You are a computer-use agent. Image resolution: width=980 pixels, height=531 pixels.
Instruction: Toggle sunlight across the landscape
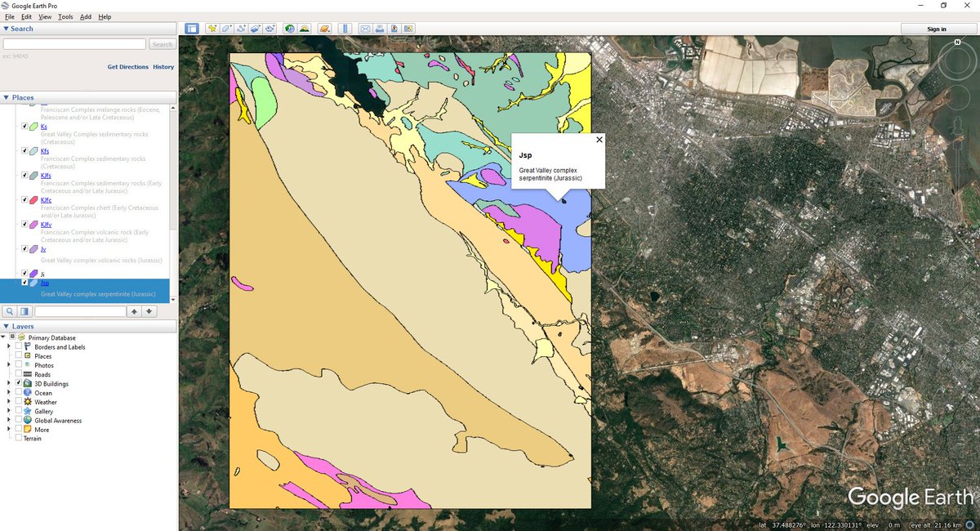tap(305, 29)
